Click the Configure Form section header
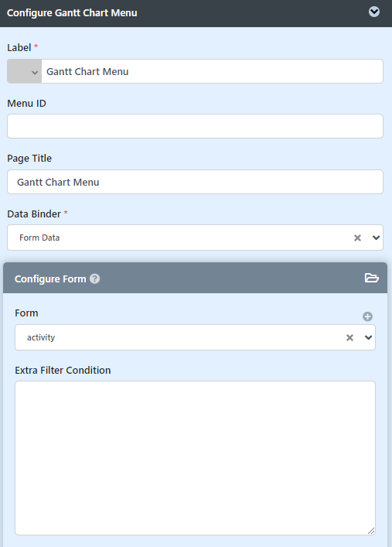This screenshot has width=392, height=547. click(196, 278)
